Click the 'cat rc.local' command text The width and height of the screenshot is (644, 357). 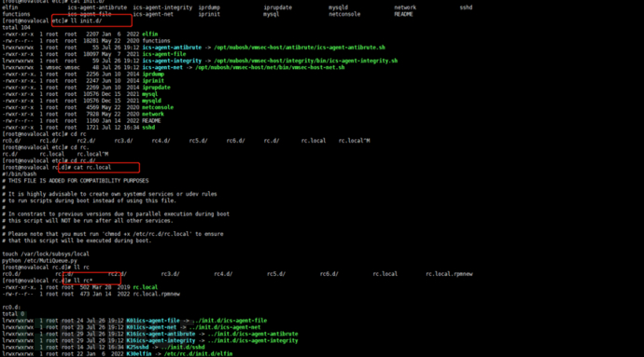point(92,167)
